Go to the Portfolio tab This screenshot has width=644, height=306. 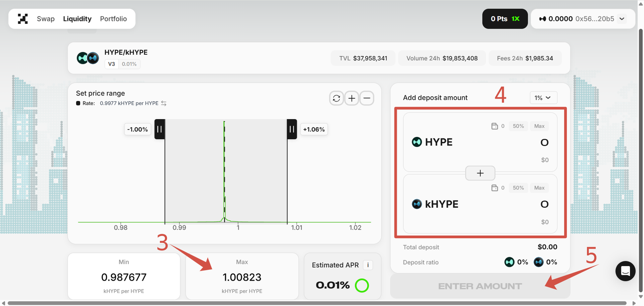pyautogui.click(x=113, y=19)
